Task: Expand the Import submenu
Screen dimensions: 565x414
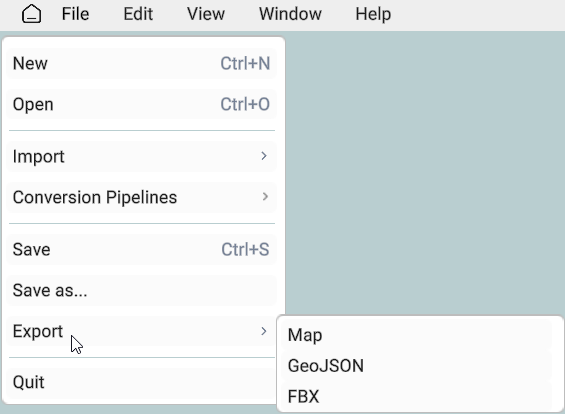Action: click(x=142, y=156)
